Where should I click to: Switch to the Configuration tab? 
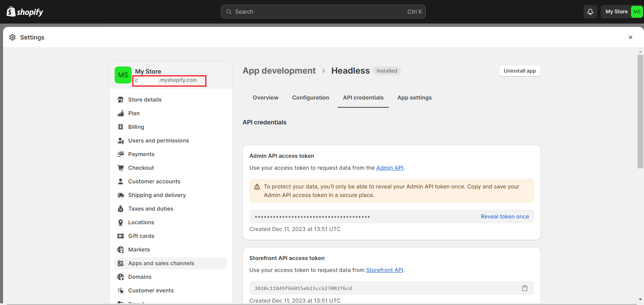coord(310,98)
